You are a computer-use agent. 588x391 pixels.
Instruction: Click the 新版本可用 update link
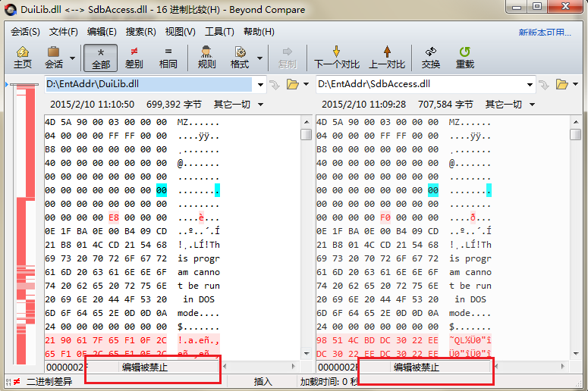point(545,33)
